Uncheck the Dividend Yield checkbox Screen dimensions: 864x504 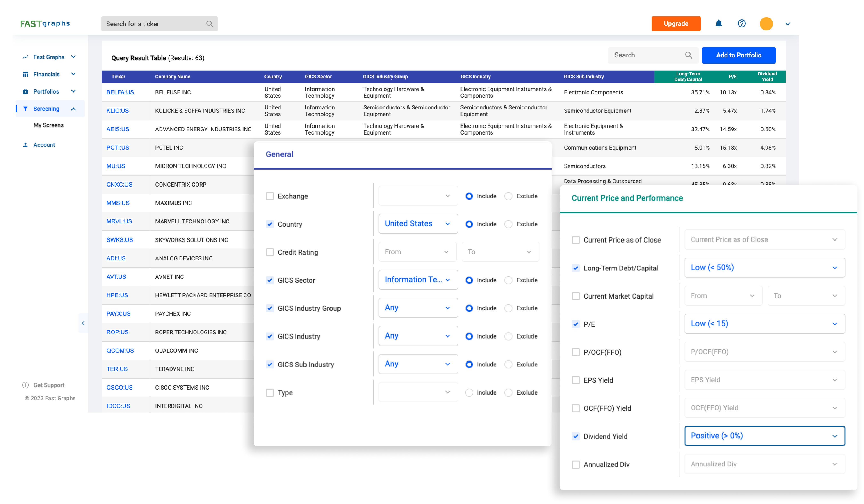[x=576, y=437]
